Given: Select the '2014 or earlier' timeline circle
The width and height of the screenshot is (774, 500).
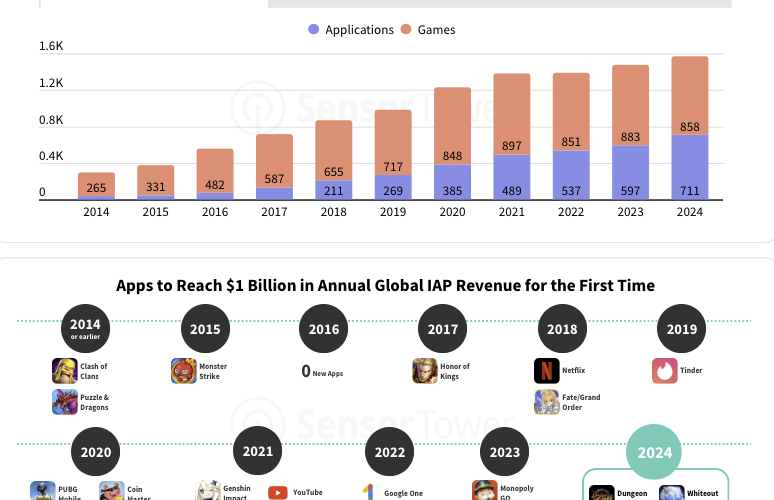Looking at the screenshot, I should pyautogui.click(x=85, y=329).
